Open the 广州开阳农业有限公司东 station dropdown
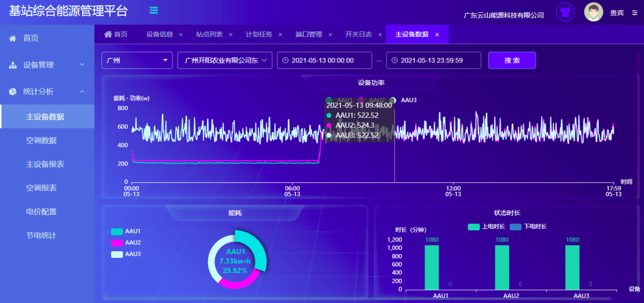 coord(225,60)
